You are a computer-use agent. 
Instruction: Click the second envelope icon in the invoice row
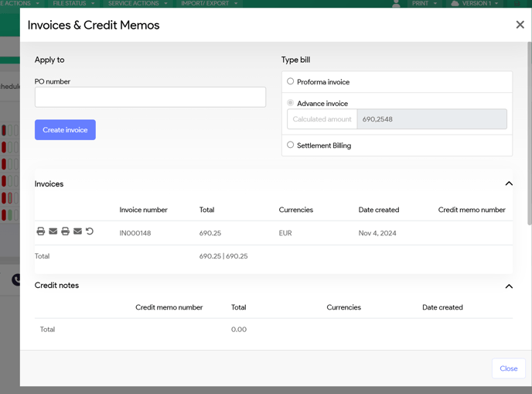tap(78, 231)
